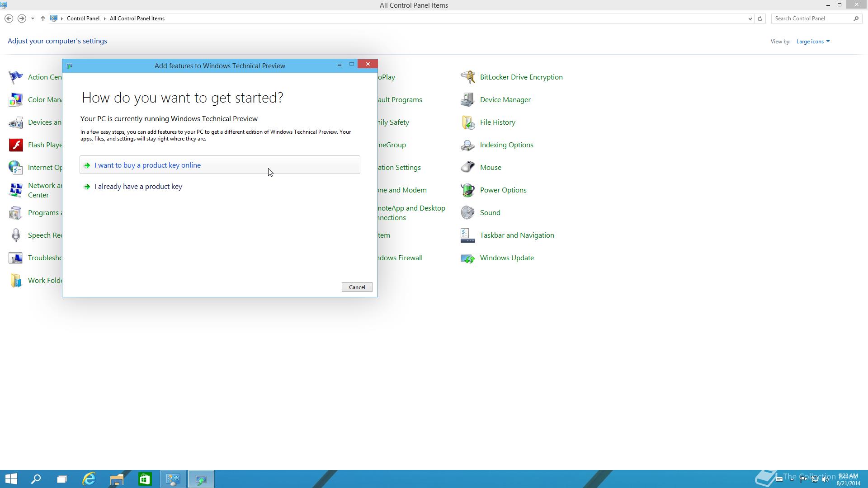The width and height of the screenshot is (868, 488).
Task: Click All Control Panel Items breadcrumb
Action: [x=137, y=19]
